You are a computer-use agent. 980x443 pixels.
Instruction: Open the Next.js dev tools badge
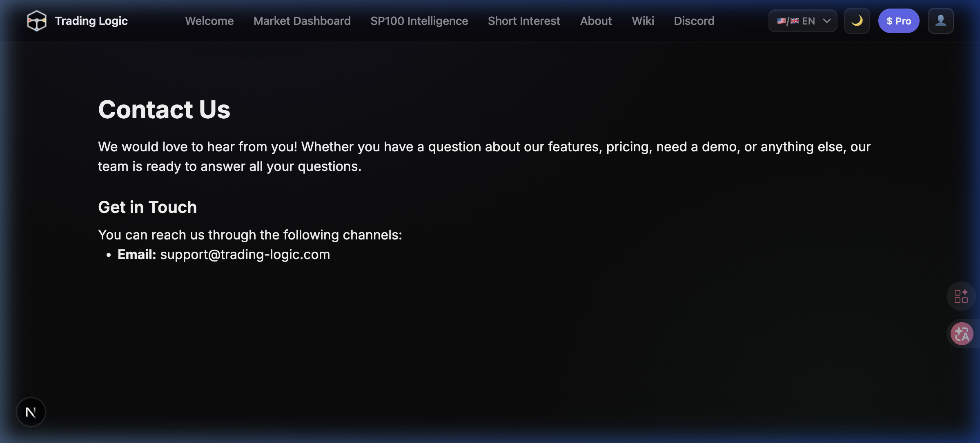point(31,412)
